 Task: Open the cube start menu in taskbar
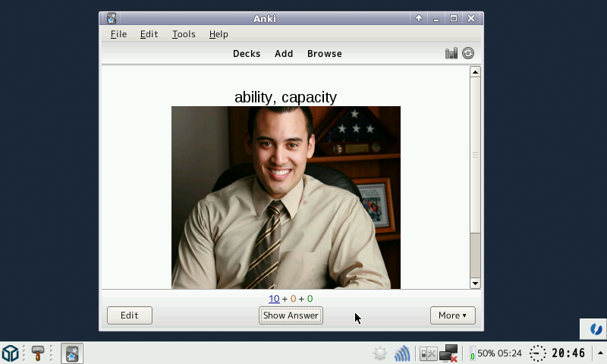click(11, 353)
